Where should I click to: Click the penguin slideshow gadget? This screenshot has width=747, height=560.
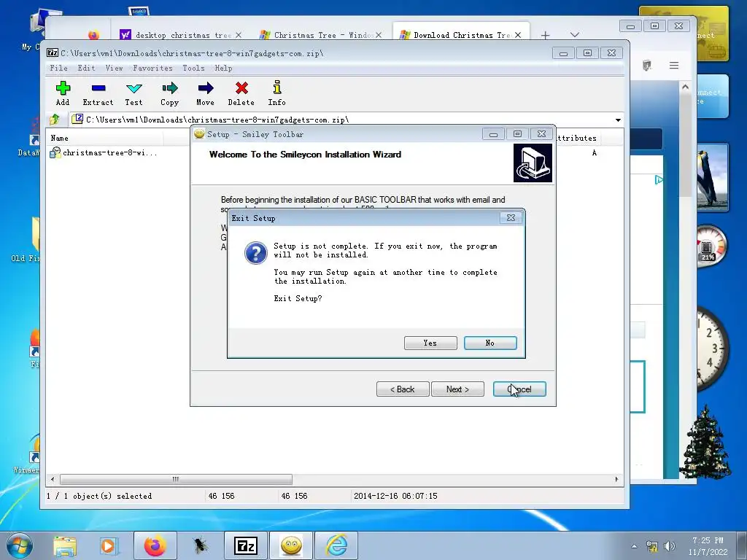[x=713, y=177]
